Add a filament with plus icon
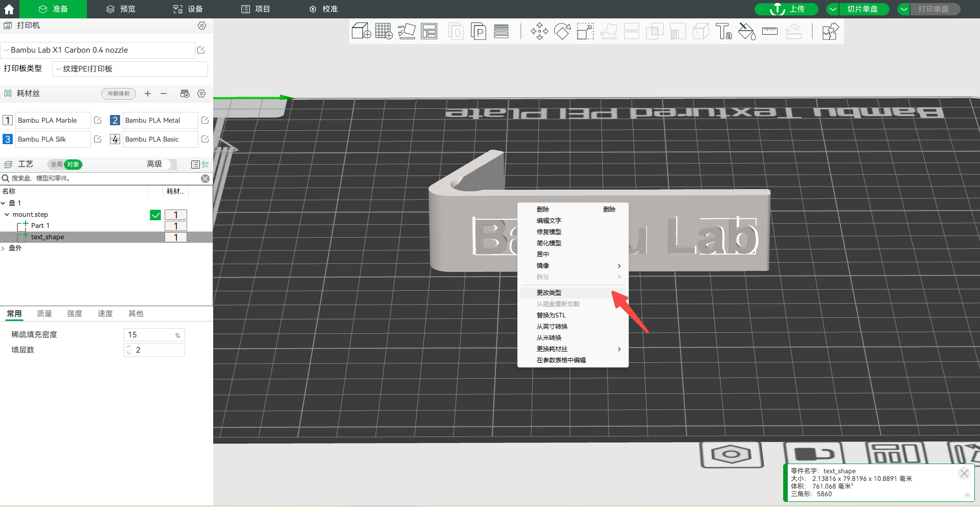The width and height of the screenshot is (980, 507). [x=148, y=94]
